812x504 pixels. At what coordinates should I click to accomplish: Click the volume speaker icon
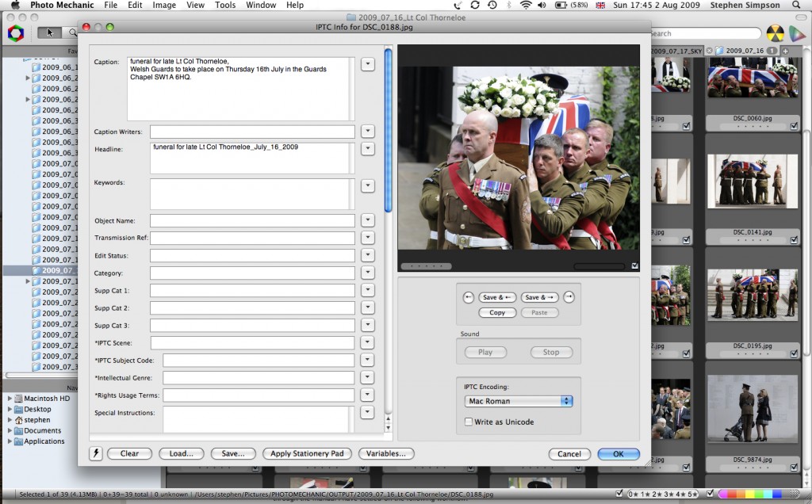(542, 6)
